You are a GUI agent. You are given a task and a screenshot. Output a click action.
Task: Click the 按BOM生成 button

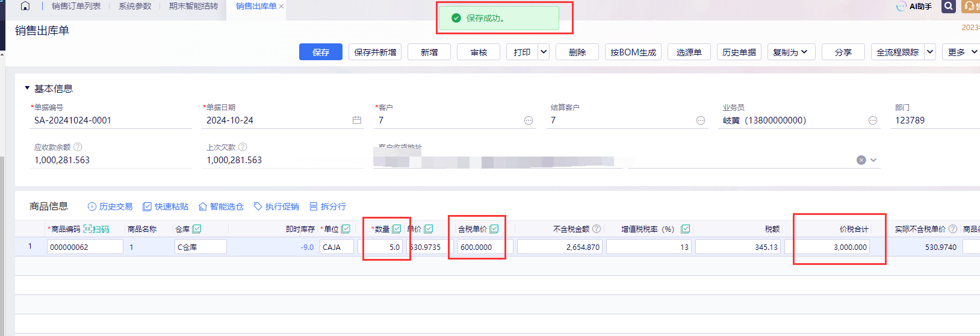click(633, 52)
